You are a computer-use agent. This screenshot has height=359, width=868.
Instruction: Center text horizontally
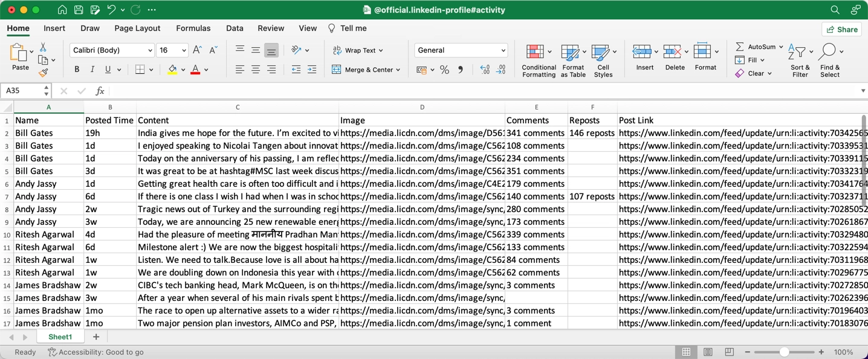click(x=256, y=70)
